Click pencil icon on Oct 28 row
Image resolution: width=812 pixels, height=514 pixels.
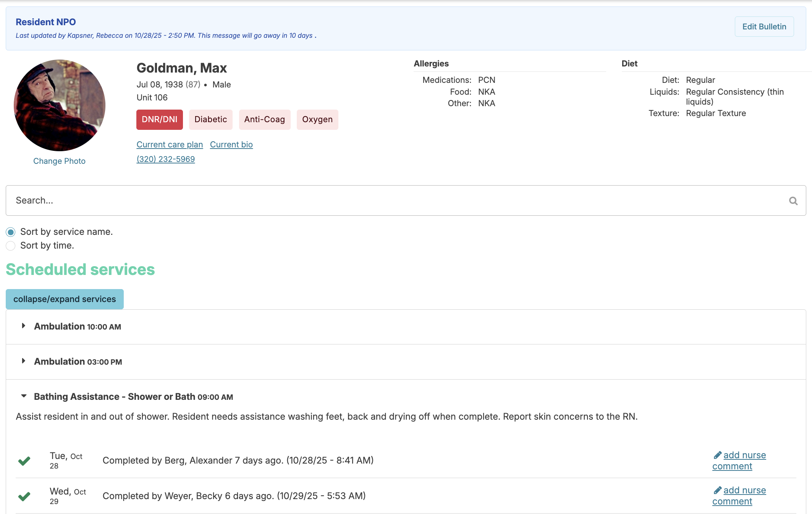click(717, 455)
